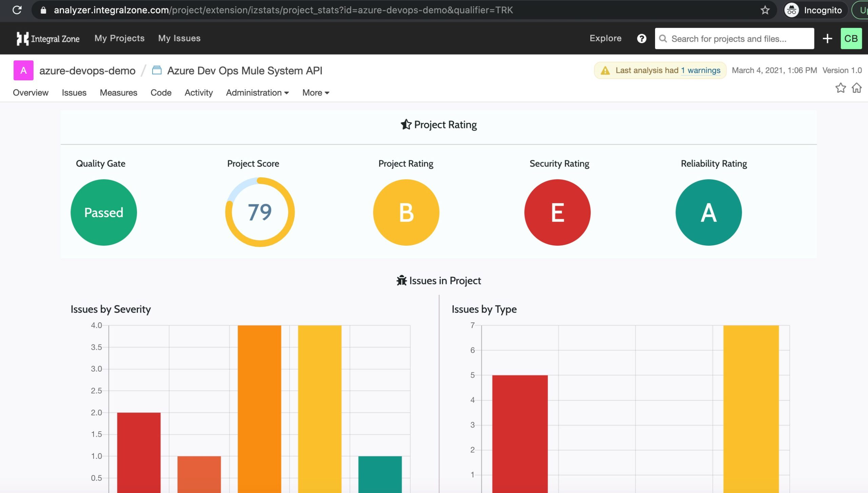Click the red bar in Issues by Type
Viewport: 868px width, 493px height.
coord(520,434)
